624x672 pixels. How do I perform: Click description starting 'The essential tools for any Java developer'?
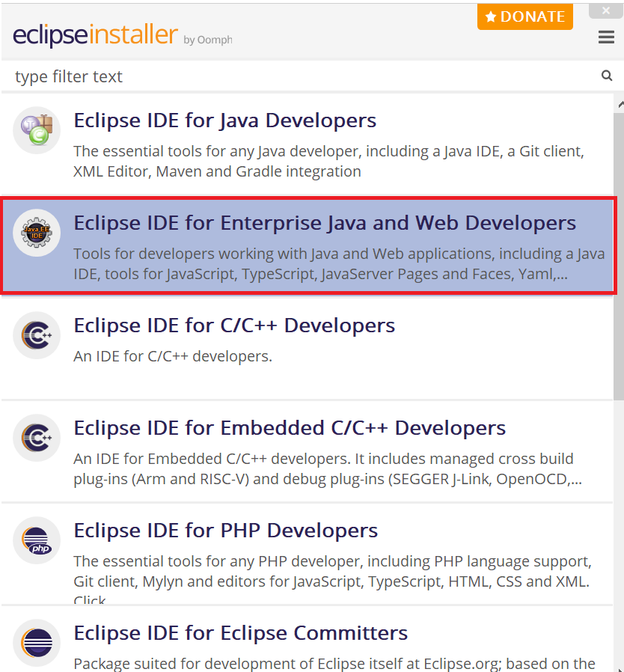click(x=328, y=161)
